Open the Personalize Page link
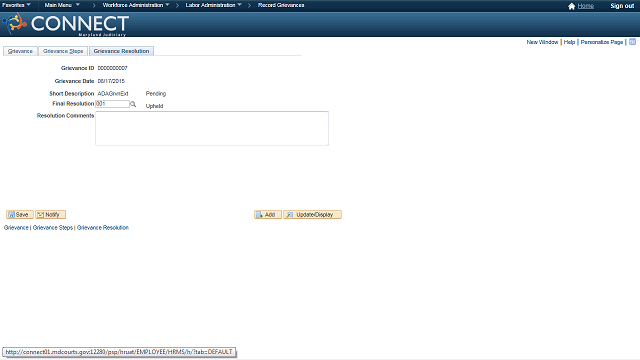 [x=602, y=42]
